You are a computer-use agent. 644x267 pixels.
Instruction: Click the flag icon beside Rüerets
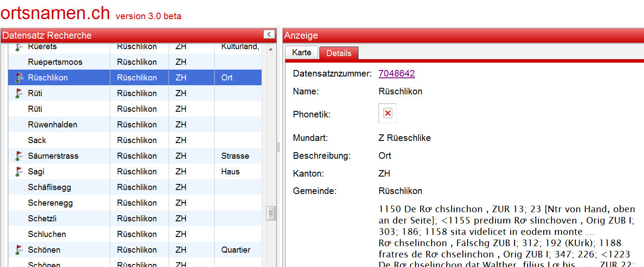(x=18, y=47)
